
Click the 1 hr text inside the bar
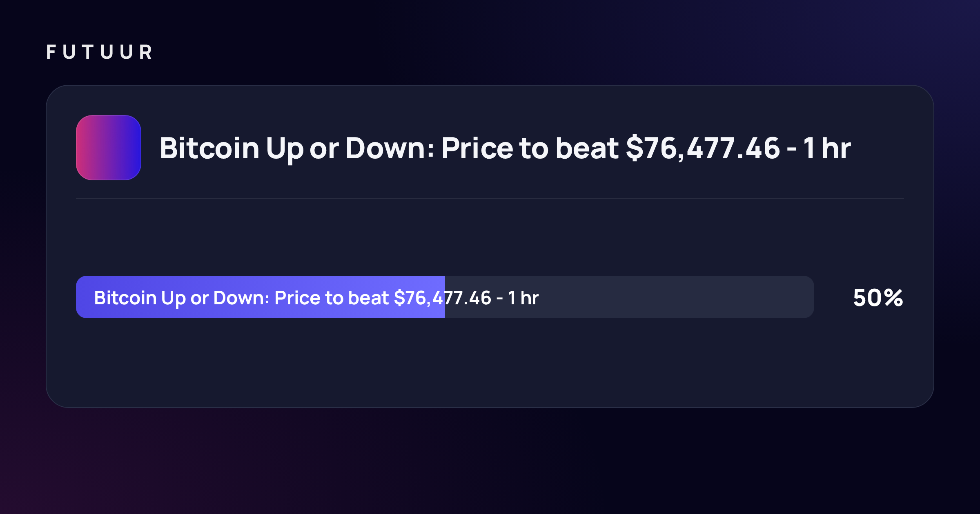click(x=523, y=298)
